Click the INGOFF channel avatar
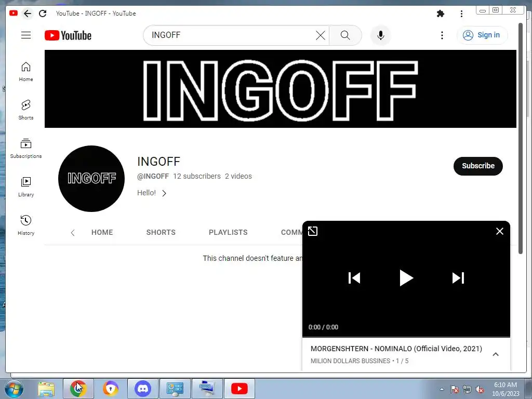532x399 pixels. pos(91,179)
